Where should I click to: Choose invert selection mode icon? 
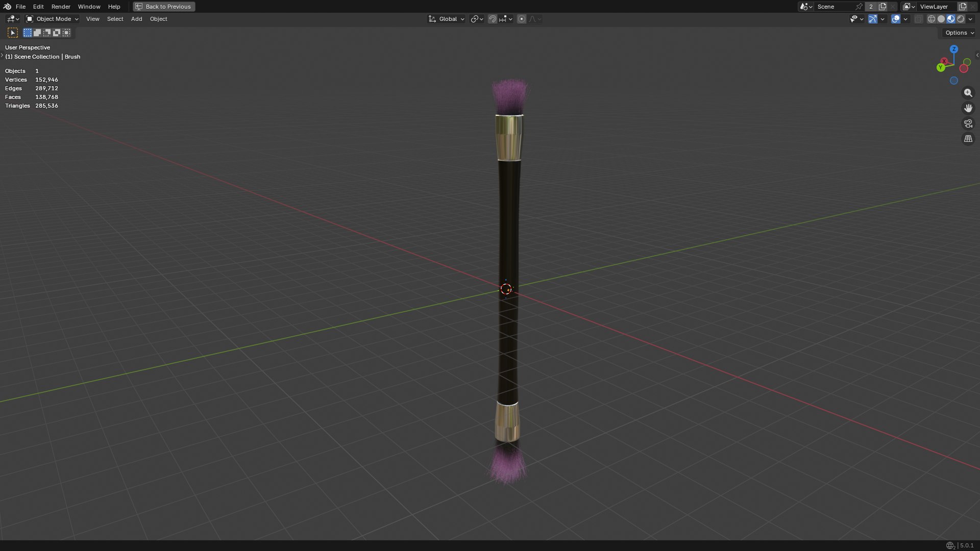57,33
